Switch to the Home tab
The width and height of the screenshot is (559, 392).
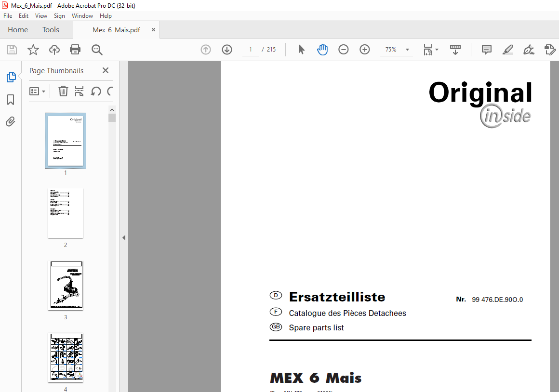click(18, 29)
